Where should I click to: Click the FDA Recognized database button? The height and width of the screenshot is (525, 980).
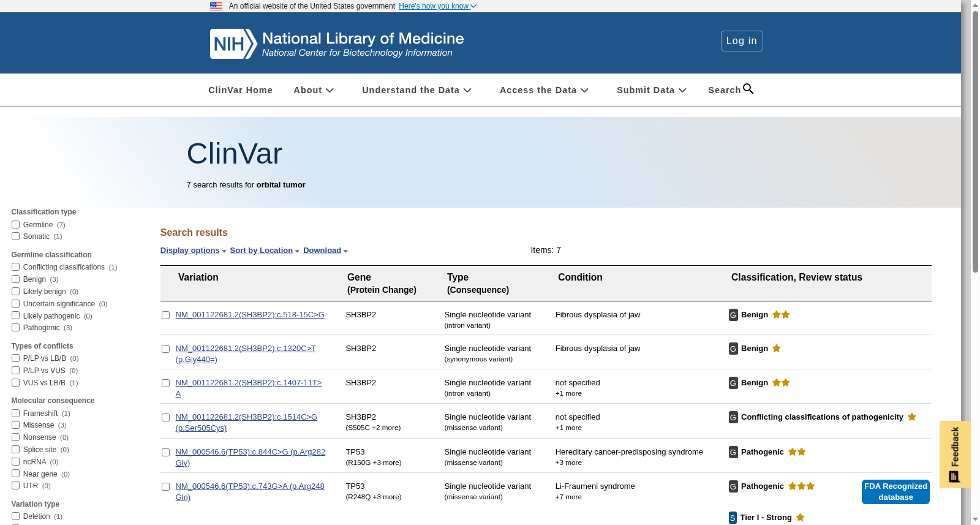click(x=895, y=492)
